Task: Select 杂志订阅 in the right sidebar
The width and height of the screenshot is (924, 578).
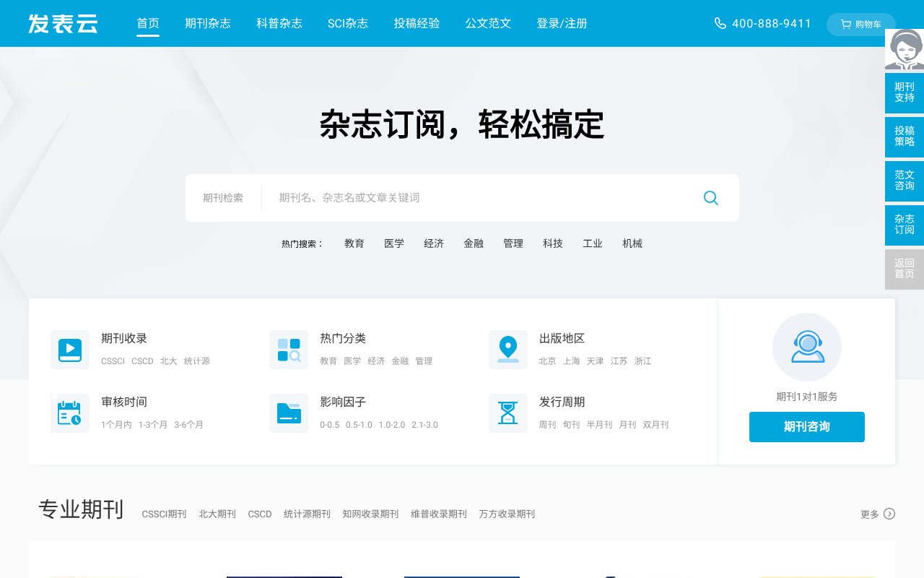Action: [x=904, y=225]
